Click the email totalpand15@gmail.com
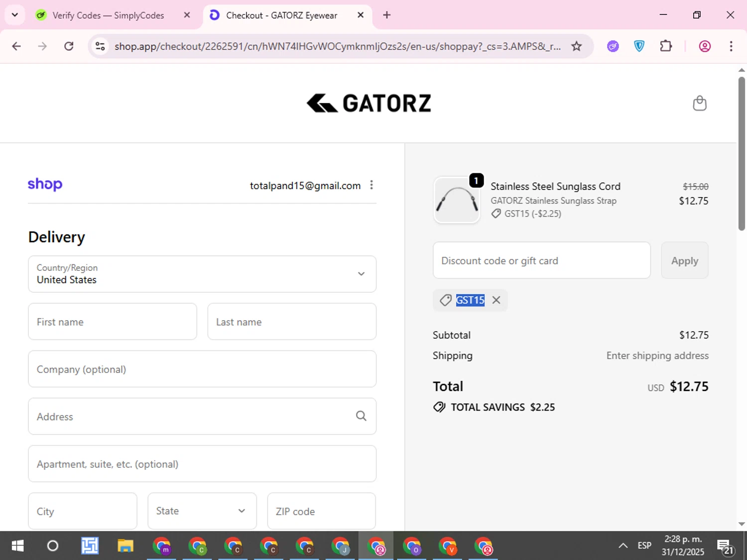Image resolution: width=747 pixels, height=560 pixels. (x=305, y=186)
